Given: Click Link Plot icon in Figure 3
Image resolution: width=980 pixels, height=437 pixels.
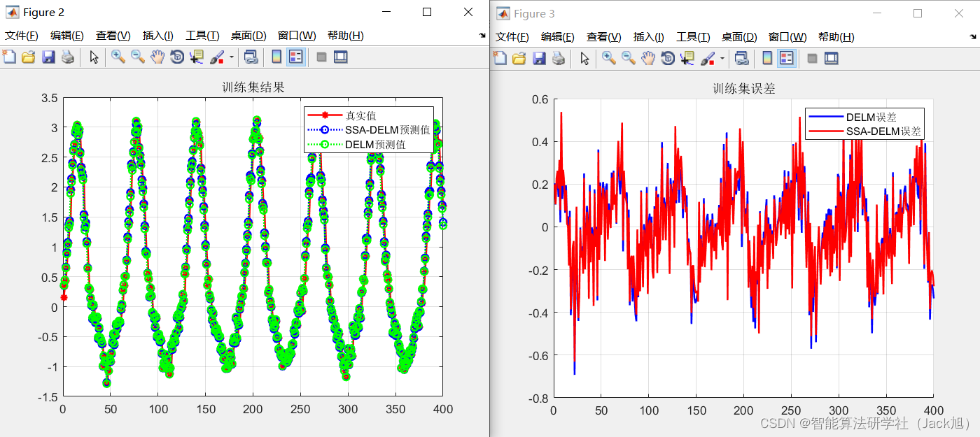Looking at the screenshot, I should (x=741, y=58).
